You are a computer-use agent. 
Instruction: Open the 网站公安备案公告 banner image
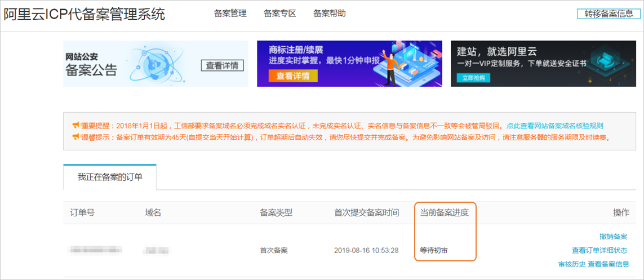pos(156,64)
